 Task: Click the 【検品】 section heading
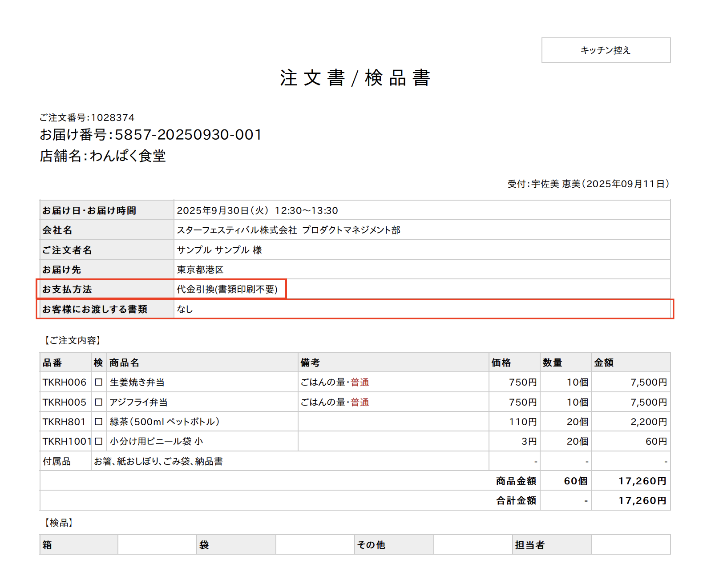click(x=58, y=523)
